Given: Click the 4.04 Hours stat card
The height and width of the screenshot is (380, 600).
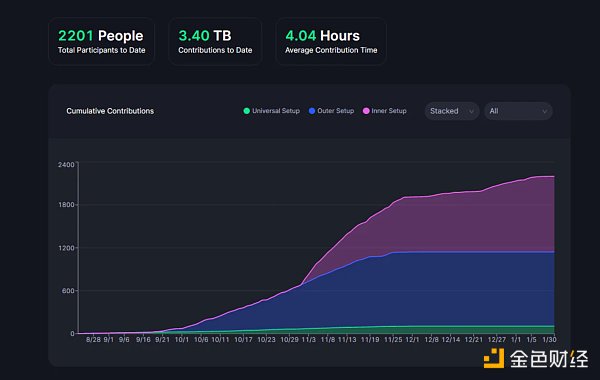Looking at the screenshot, I should point(331,41).
